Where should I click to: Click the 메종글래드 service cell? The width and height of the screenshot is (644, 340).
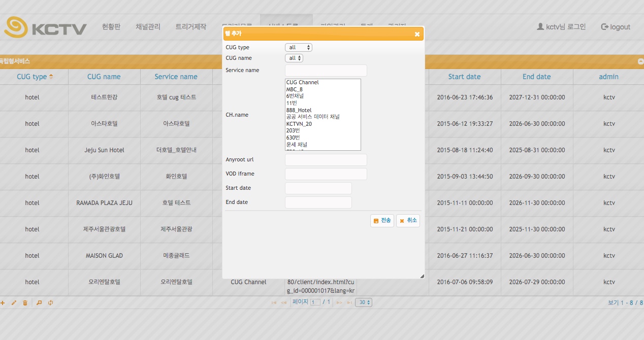click(x=176, y=256)
